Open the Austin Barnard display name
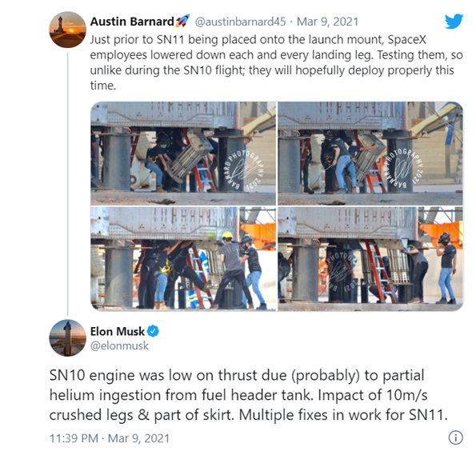Image resolution: width=476 pixels, height=471 pixels. click(132, 22)
